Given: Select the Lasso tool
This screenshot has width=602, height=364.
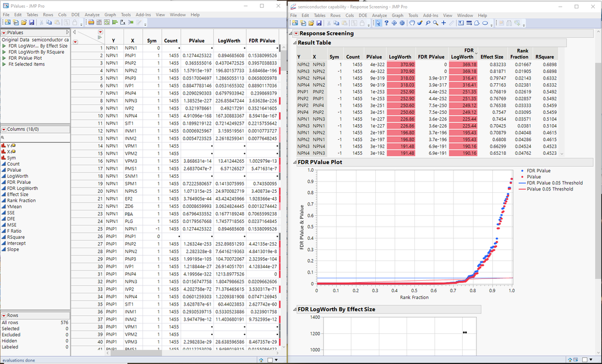Looking at the screenshot, I should (x=428, y=23).
